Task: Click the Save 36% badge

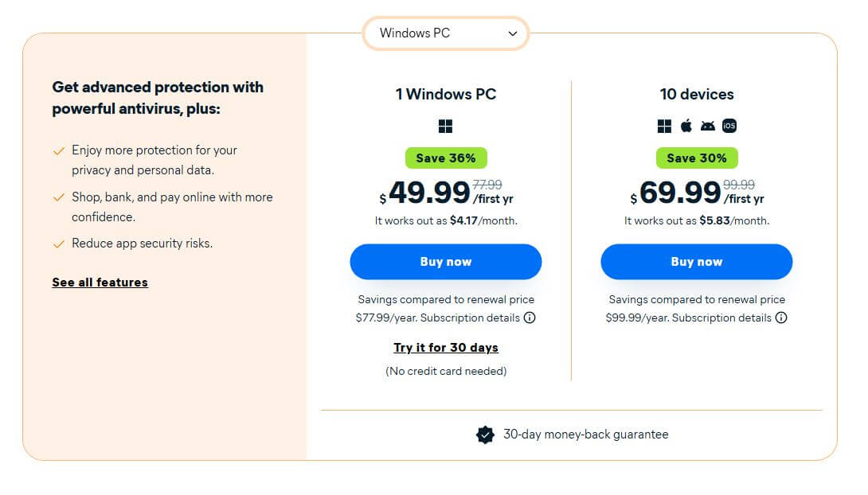Action: [445, 158]
